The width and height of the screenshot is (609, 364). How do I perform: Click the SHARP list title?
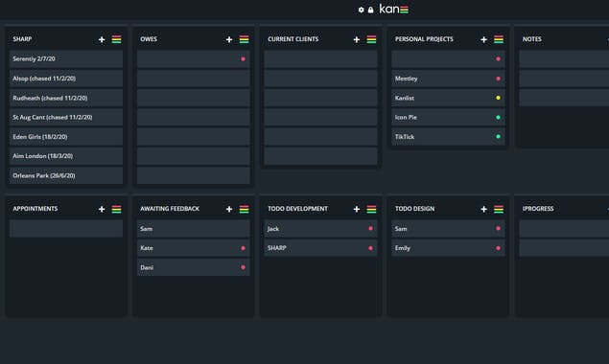click(x=22, y=39)
